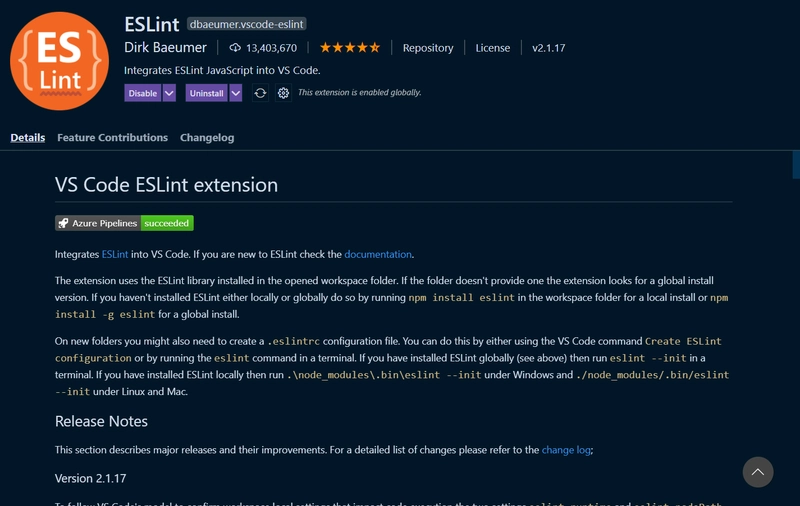Click the Azure Pipelines succeeded badge
800x506 pixels.
[x=124, y=223]
